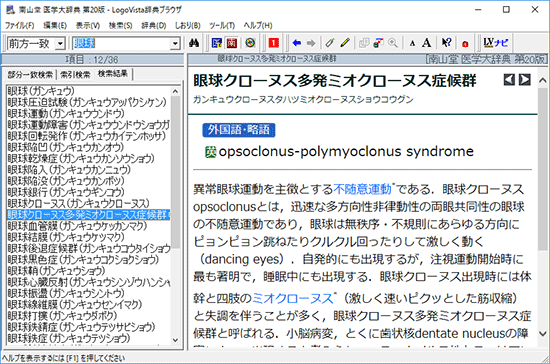Follow the ミオクローヌス hyperlink
This screenshot has height=364, width=550.
(x=293, y=298)
